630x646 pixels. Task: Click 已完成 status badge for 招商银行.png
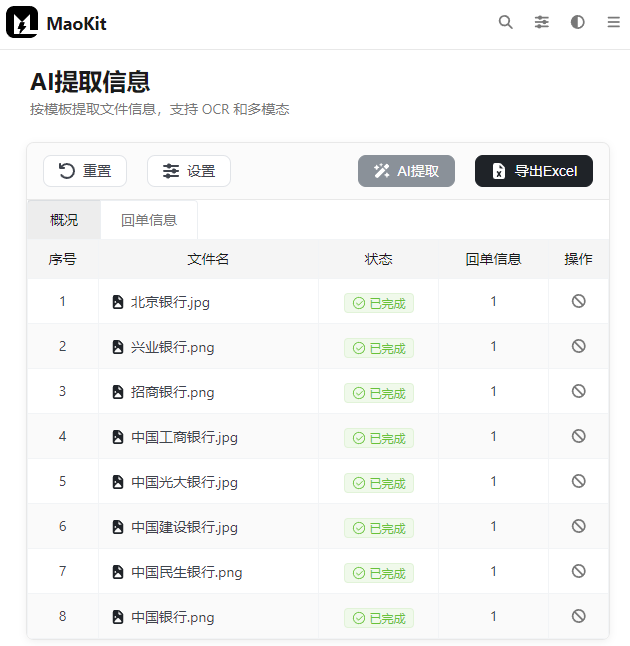tap(379, 393)
